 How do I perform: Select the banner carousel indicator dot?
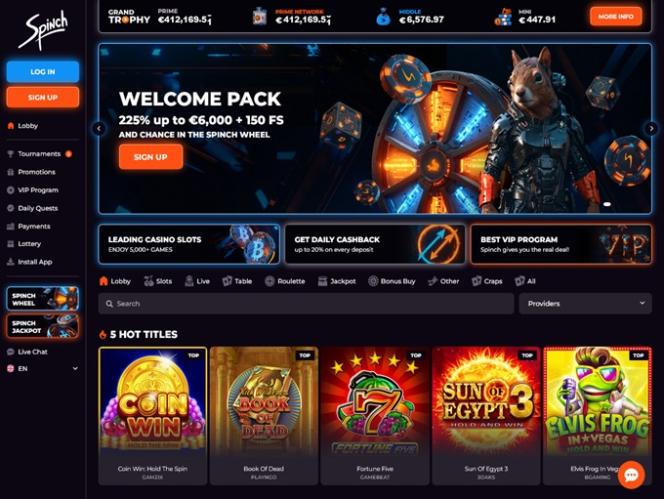tap(607, 204)
